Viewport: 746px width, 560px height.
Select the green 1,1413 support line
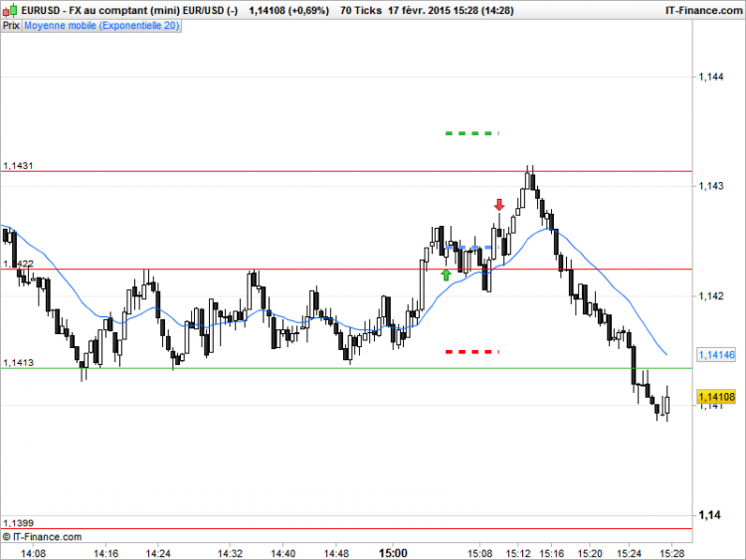346,368
